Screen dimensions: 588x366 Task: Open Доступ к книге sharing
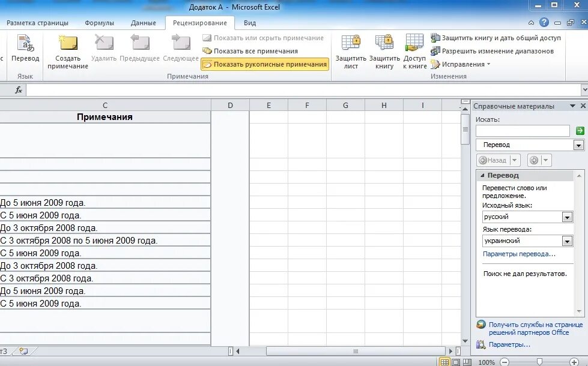point(415,52)
